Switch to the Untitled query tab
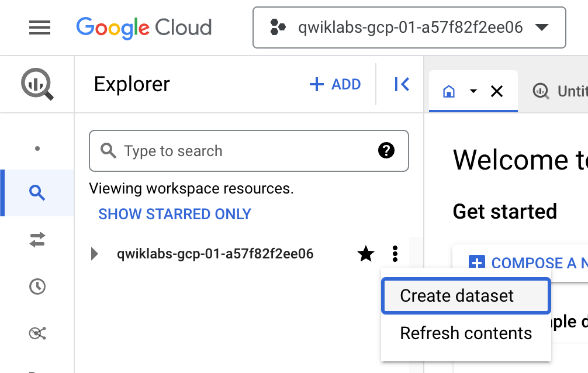This screenshot has height=373, width=588. point(559,91)
